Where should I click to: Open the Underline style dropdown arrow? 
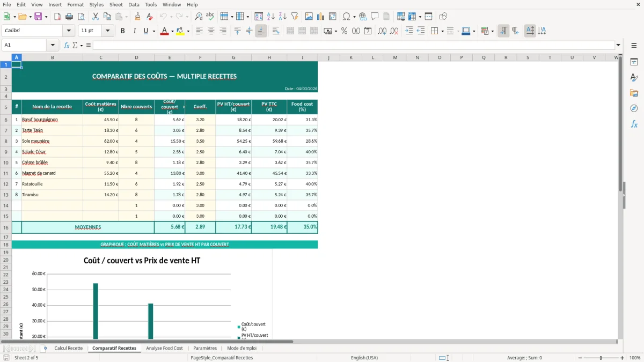pos(154,31)
